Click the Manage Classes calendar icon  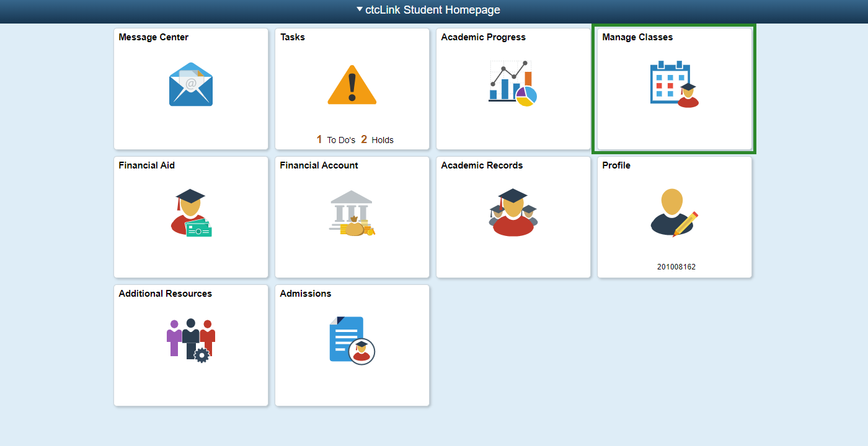[x=675, y=84]
